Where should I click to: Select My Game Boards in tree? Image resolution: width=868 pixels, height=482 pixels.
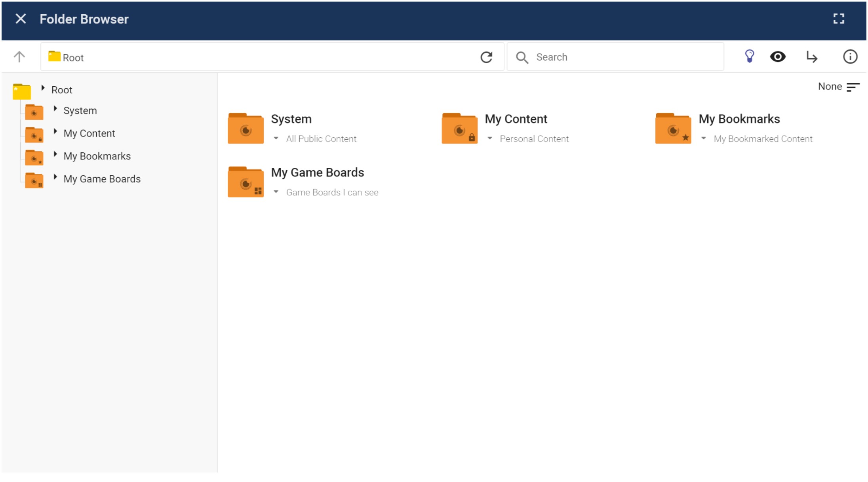point(102,179)
